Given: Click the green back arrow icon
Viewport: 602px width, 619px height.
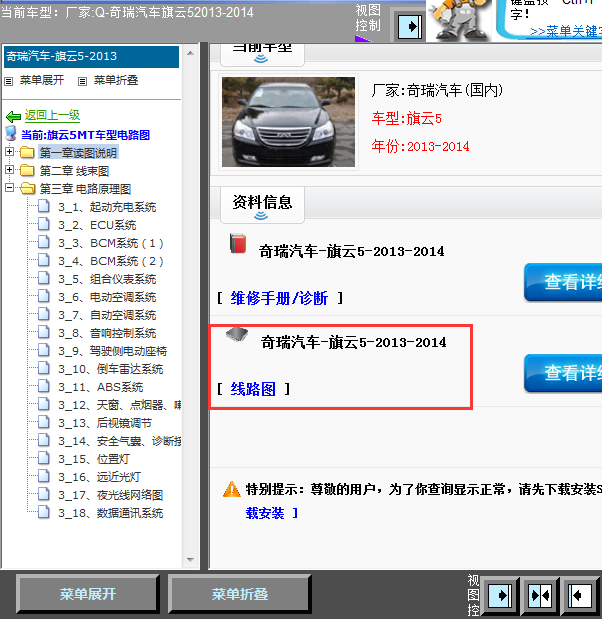Looking at the screenshot, I should click(13, 116).
